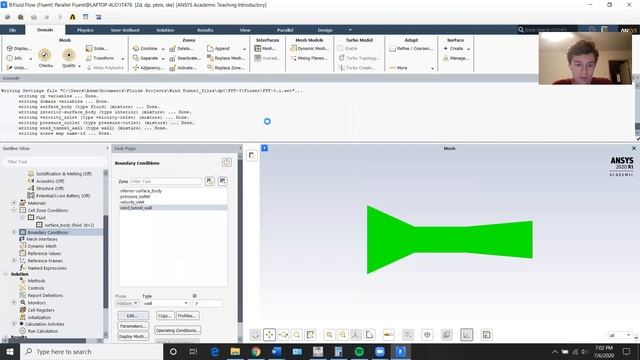Click Replace Mesh in Zones group

tap(226, 58)
